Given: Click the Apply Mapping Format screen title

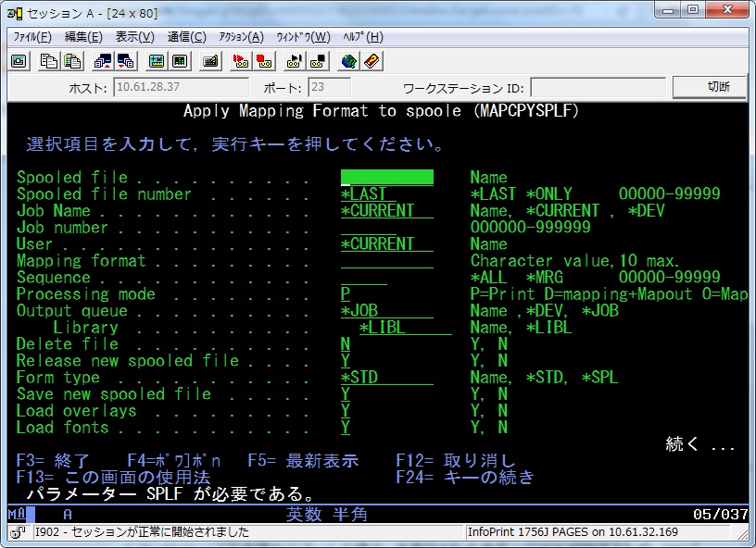Looking at the screenshot, I should tap(381, 111).
